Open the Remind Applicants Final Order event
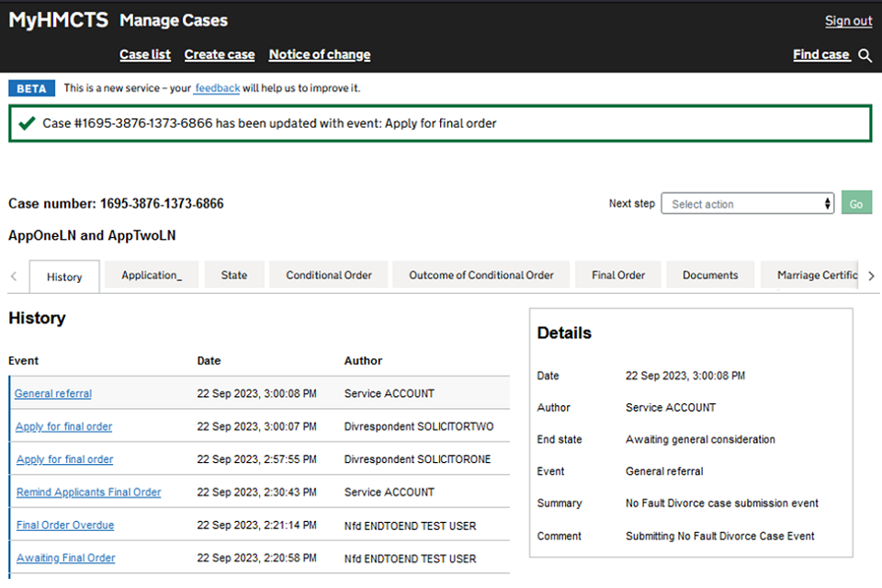882x588 pixels. click(88, 492)
